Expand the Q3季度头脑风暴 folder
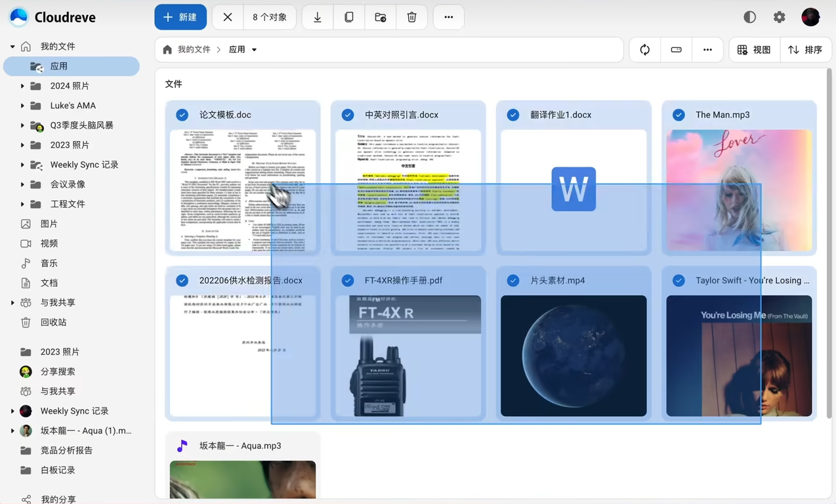The height and width of the screenshot is (504, 836). point(22,125)
